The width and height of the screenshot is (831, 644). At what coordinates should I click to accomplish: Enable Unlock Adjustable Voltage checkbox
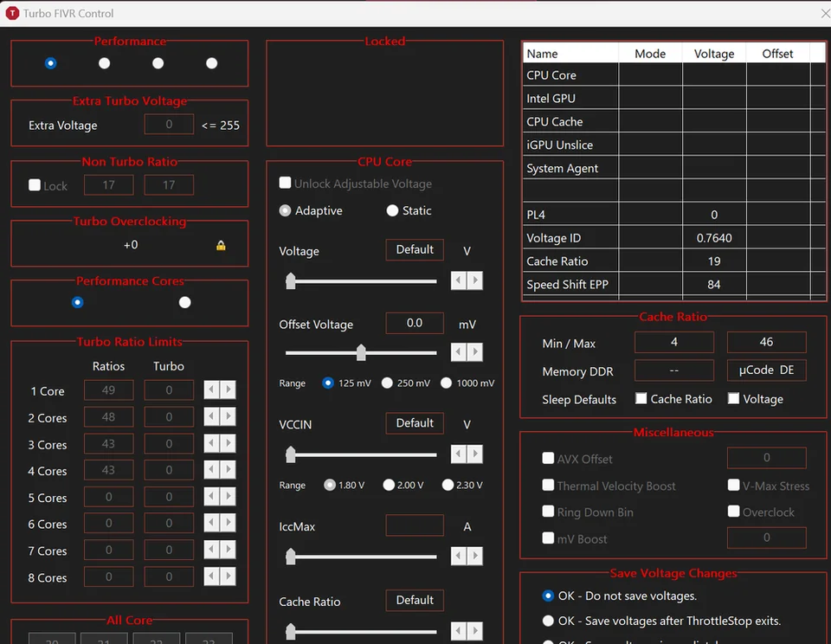285,183
